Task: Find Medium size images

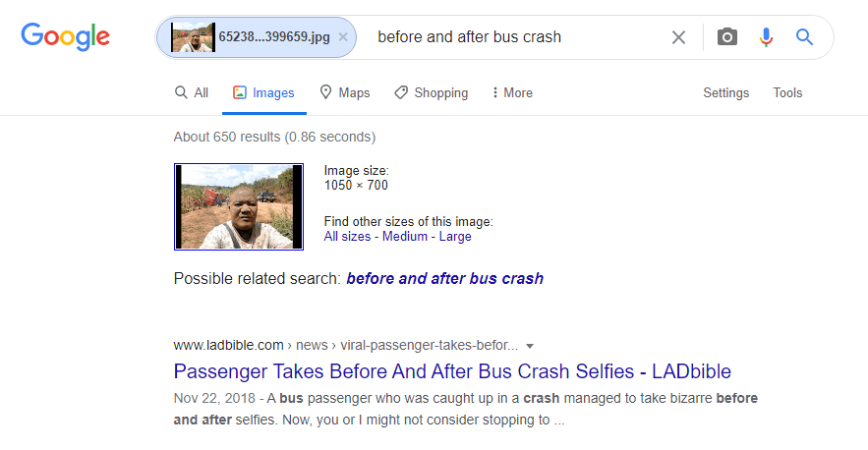Action: (x=405, y=237)
